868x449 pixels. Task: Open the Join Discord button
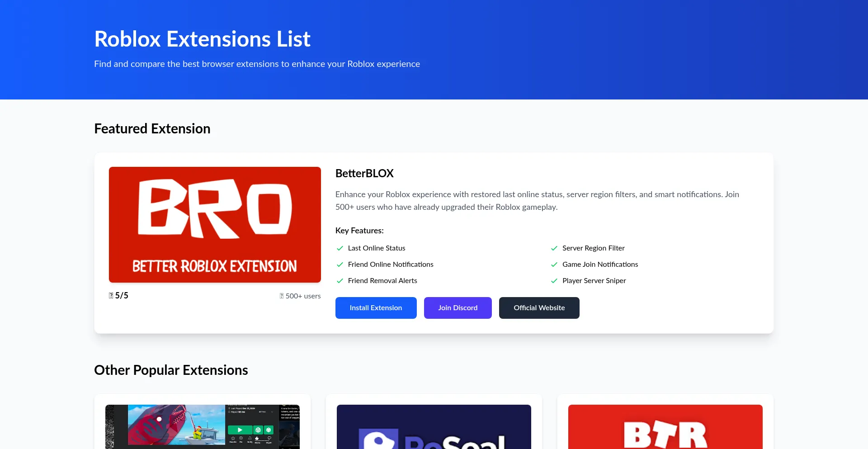(x=458, y=308)
